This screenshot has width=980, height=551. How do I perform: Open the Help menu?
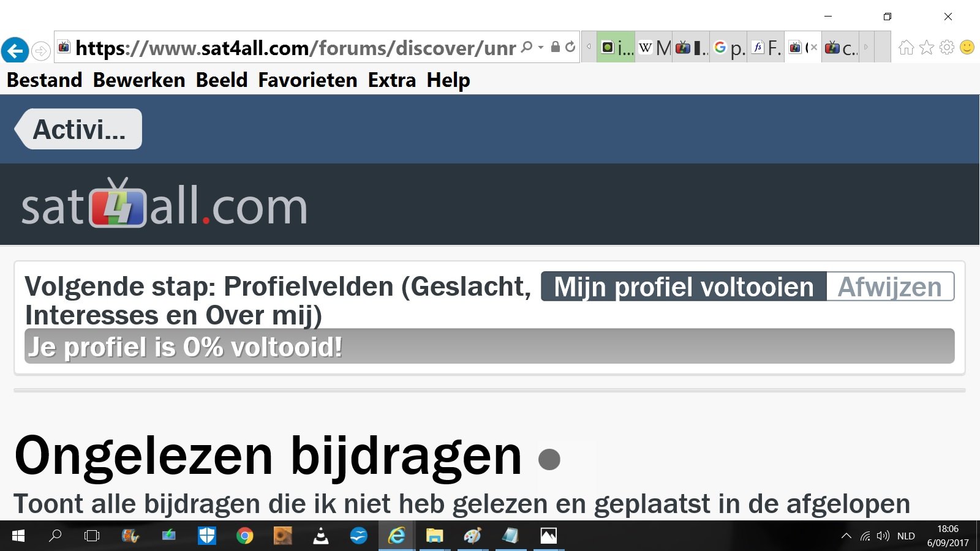pyautogui.click(x=448, y=80)
